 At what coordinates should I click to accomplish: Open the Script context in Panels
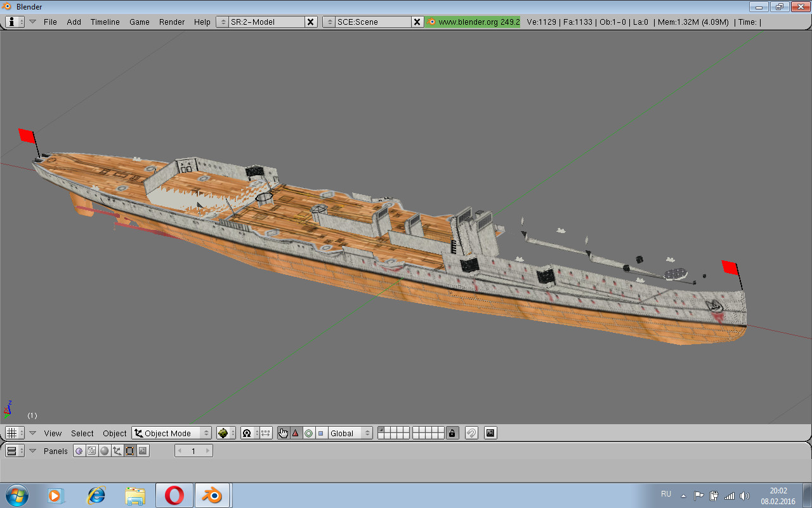tap(91, 451)
